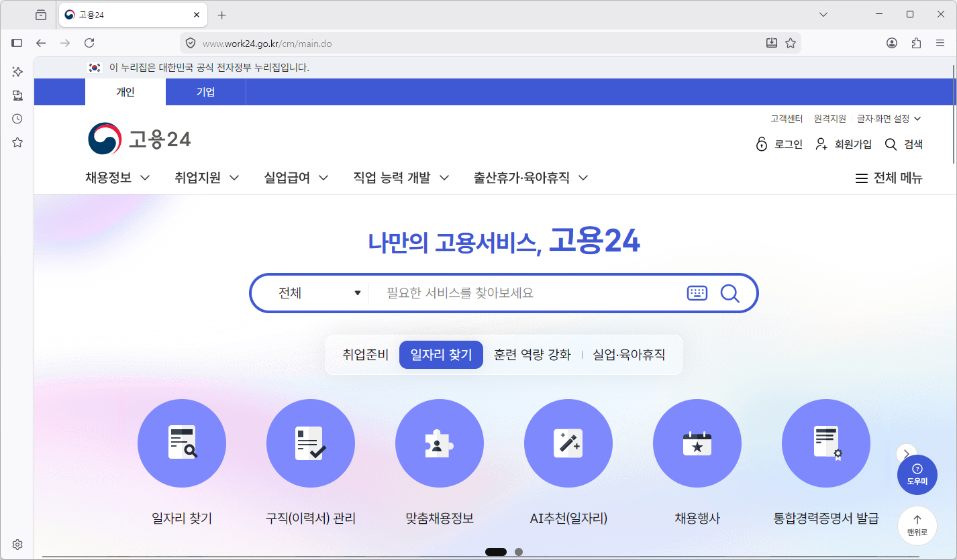The height and width of the screenshot is (560, 957).
Task: Select the 일자리 찾기 category tab
Action: (441, 355)
